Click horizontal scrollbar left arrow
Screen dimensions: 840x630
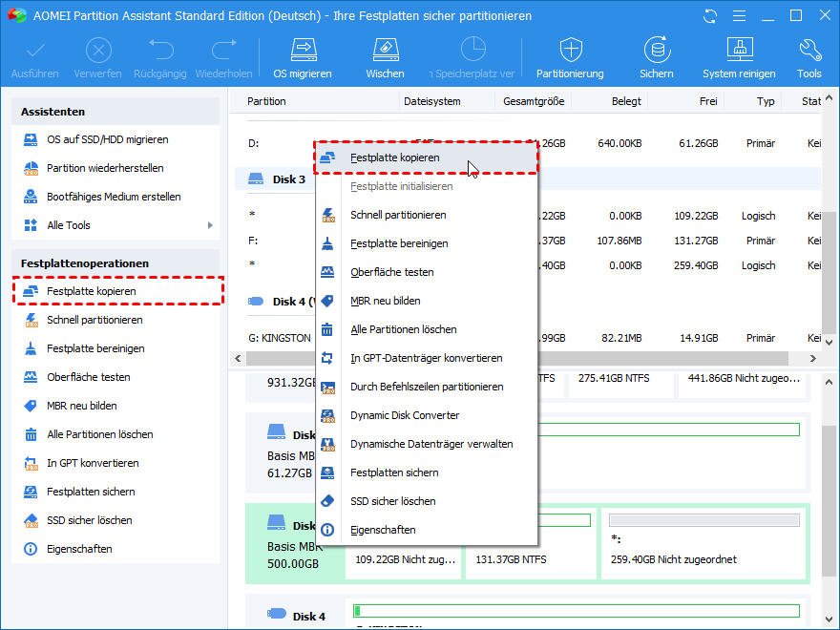tap(238, 358)
